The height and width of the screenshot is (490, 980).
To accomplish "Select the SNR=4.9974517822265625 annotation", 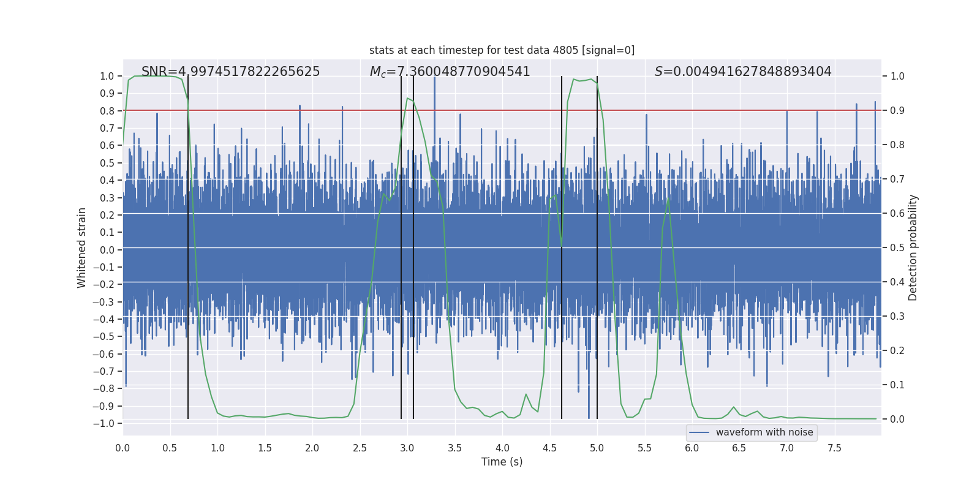I will coord(231,72).
